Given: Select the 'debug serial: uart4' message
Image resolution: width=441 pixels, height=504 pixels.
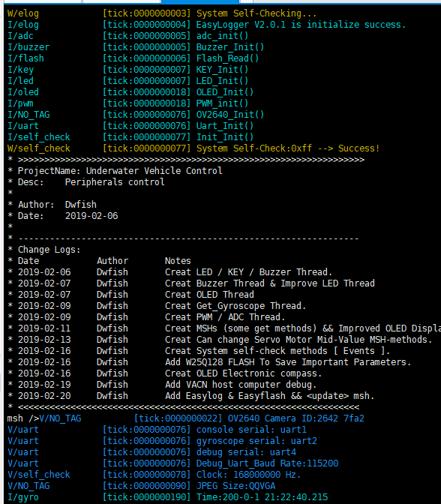Looking at the screenshot, I should [x=246, y=452].
